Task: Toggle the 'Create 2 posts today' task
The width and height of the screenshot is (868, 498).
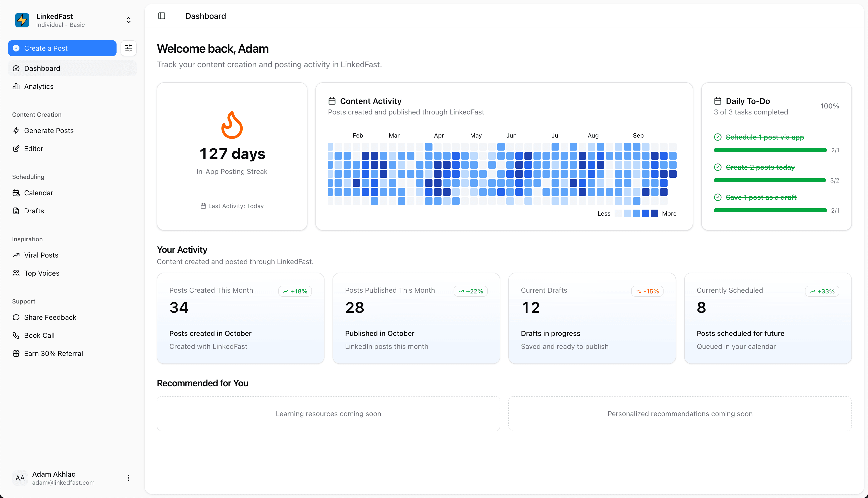Action: pos(718,167)
